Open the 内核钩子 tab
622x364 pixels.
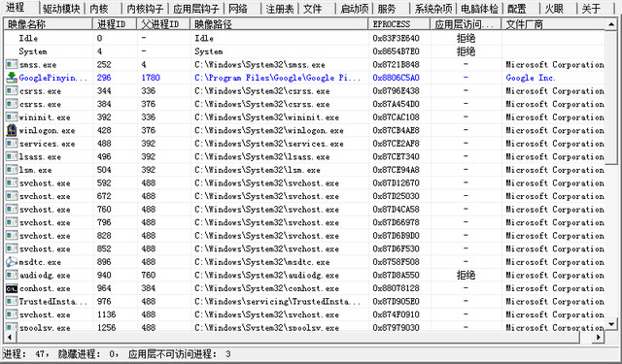tap(145, 9)
